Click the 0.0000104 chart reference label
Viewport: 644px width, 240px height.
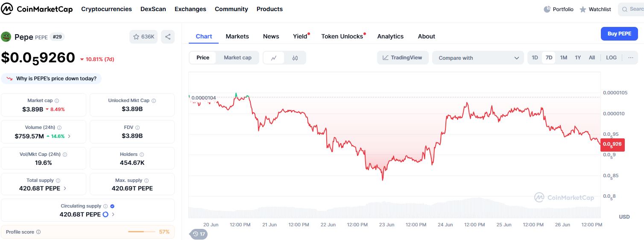[203, 98]
